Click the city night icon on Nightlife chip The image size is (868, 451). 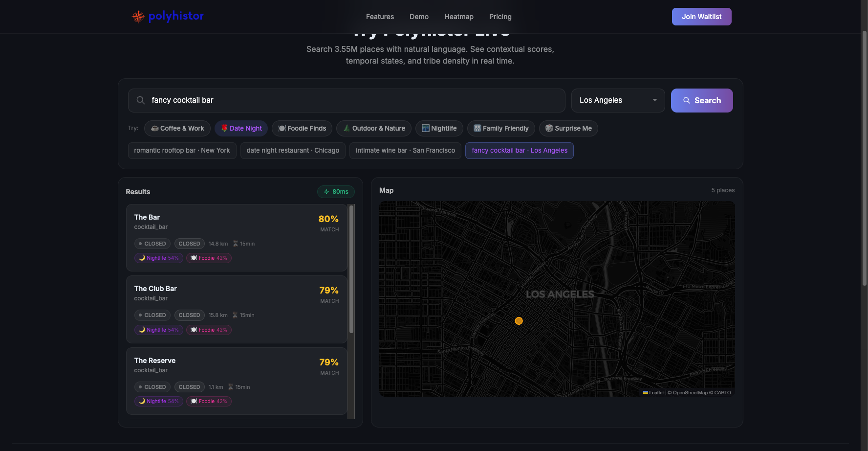pos(426,128)
